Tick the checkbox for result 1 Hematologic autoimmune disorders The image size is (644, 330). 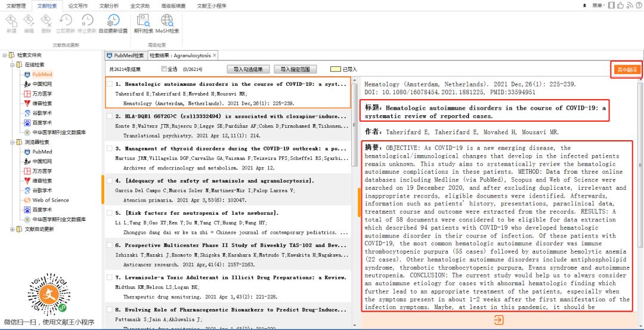tap(110, 84)
